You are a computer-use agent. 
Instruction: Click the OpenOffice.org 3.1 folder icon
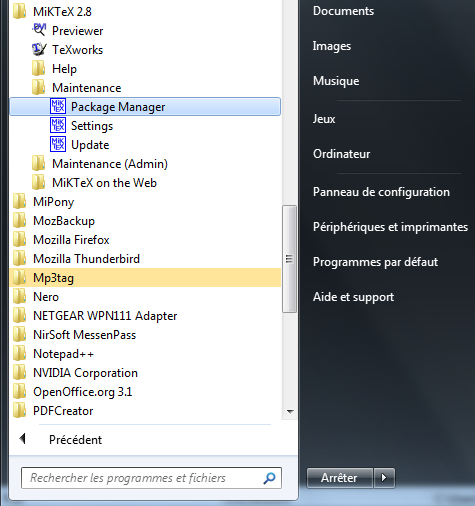coord(20,391)
